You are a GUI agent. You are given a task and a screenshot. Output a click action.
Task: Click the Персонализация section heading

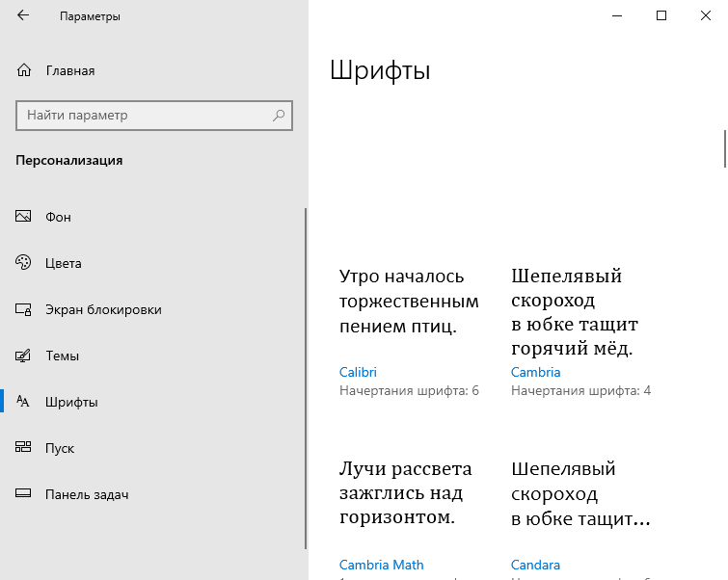point(69,161)
